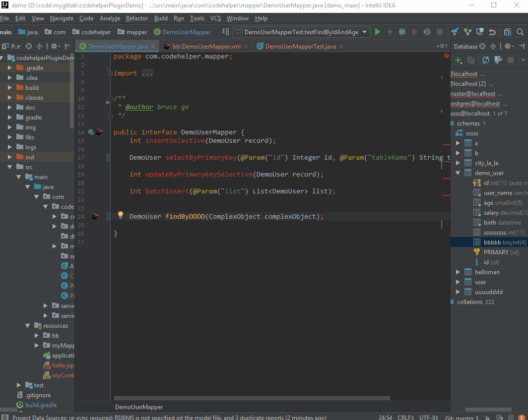The width and height of the screenshot is (528, 420).
Task: Hide the Database tool window
Action: (x=522, y=46)
